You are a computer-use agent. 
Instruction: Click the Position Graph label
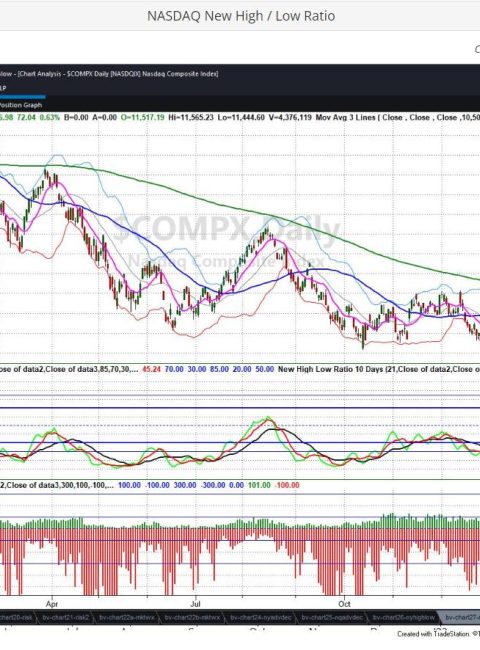point(21,105)
